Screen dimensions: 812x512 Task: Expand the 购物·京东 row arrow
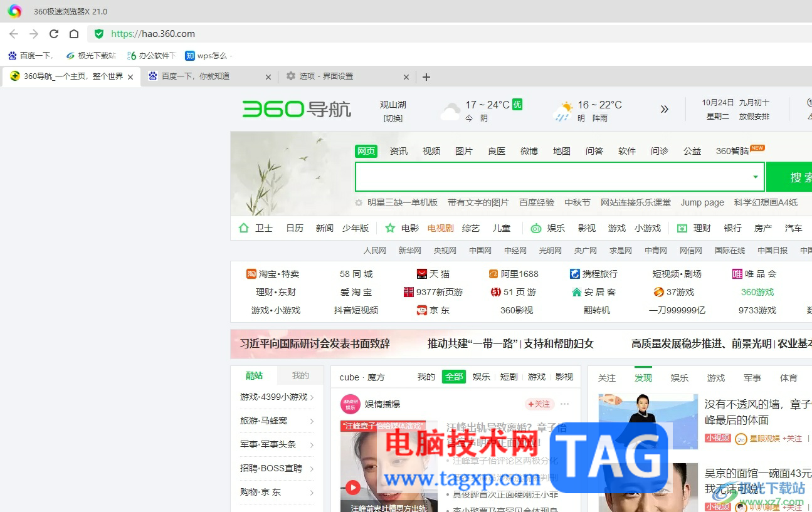click(312, 493)
